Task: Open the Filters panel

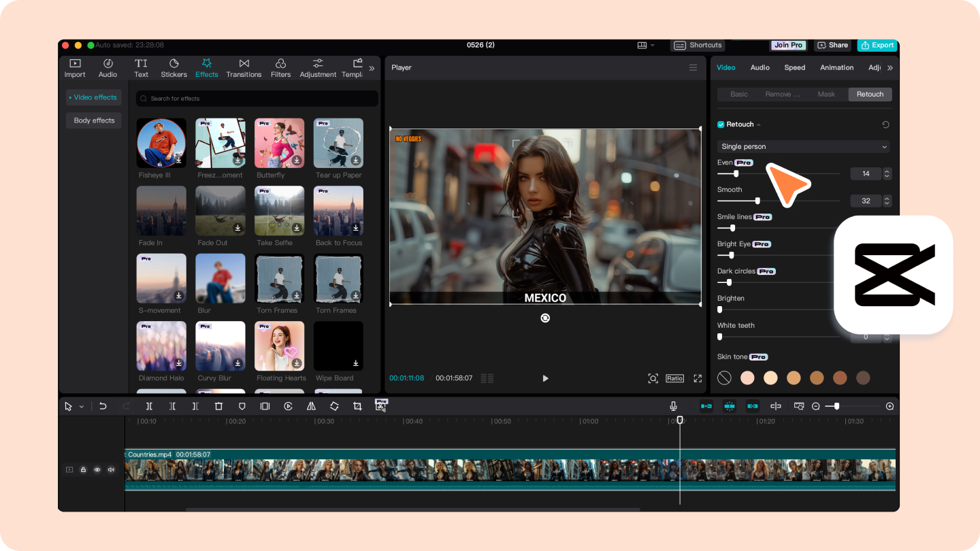Action: [x=280, y=67]
